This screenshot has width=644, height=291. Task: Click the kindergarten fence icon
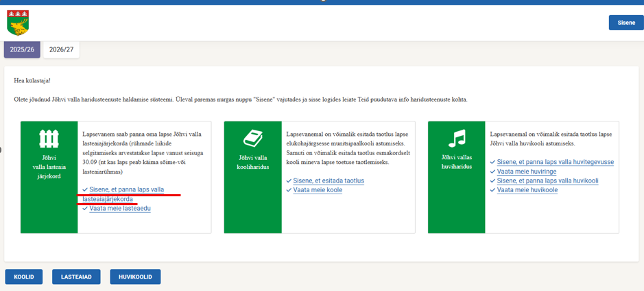point(49,139)
